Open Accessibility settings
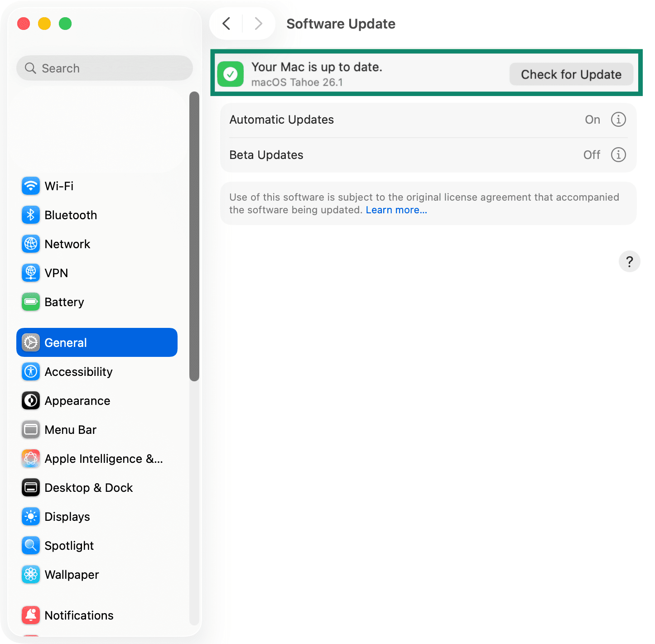This screenshot has height=644, width=655. point(78,371)
